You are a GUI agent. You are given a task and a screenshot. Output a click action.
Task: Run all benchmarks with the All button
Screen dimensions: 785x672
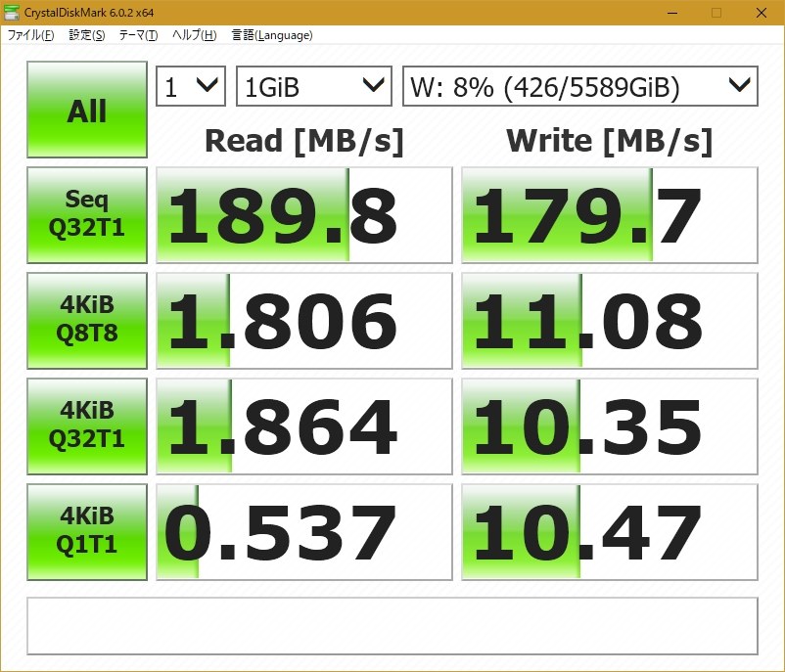click(87, 110)
